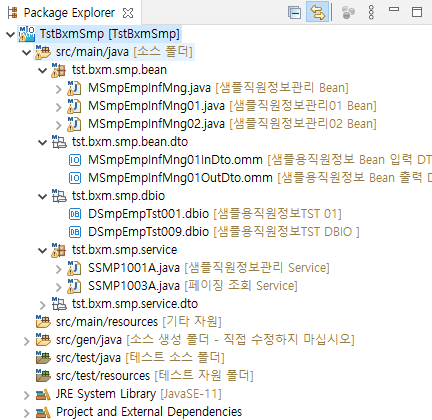Click MSmpEmpInfMng.java file icon
The image size is (432, 420).
pos(74,88)
